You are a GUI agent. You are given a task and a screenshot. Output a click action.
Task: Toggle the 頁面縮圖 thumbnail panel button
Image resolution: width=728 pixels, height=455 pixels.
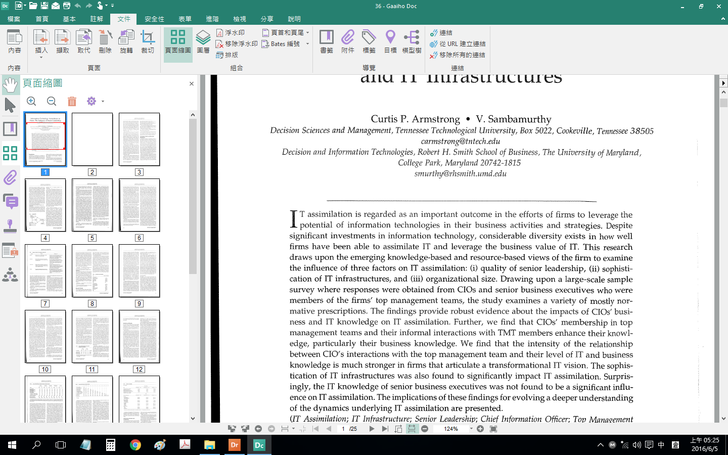pyautogui.click(x=178, y=42)
